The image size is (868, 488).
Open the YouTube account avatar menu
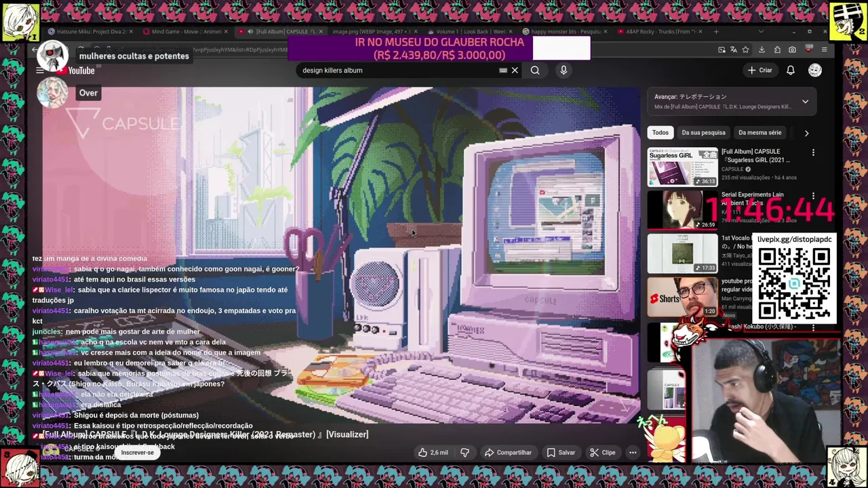pyautogui.click(x=815, y=70)
